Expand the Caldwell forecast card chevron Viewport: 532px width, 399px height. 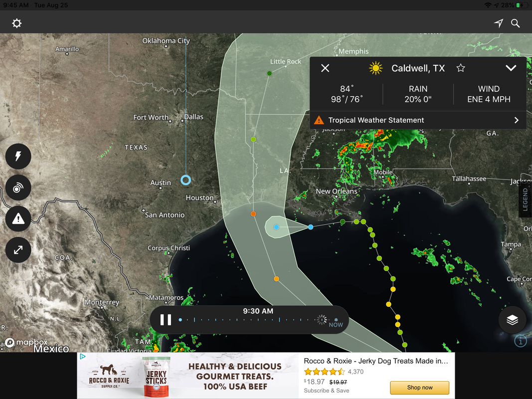pyautogui.click(x=511, y=68)
